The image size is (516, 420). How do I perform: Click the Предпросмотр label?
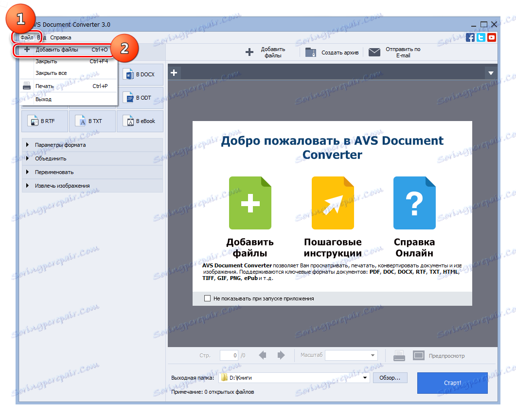446,356
